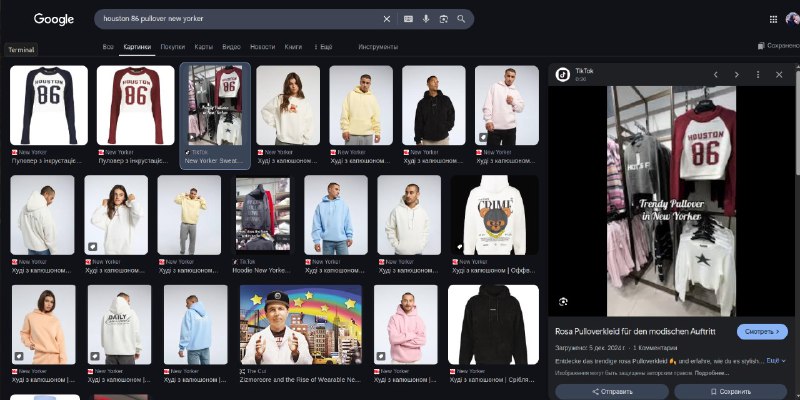Open the Книги tab
Viewport: 800px width, 400px height.
293,46
